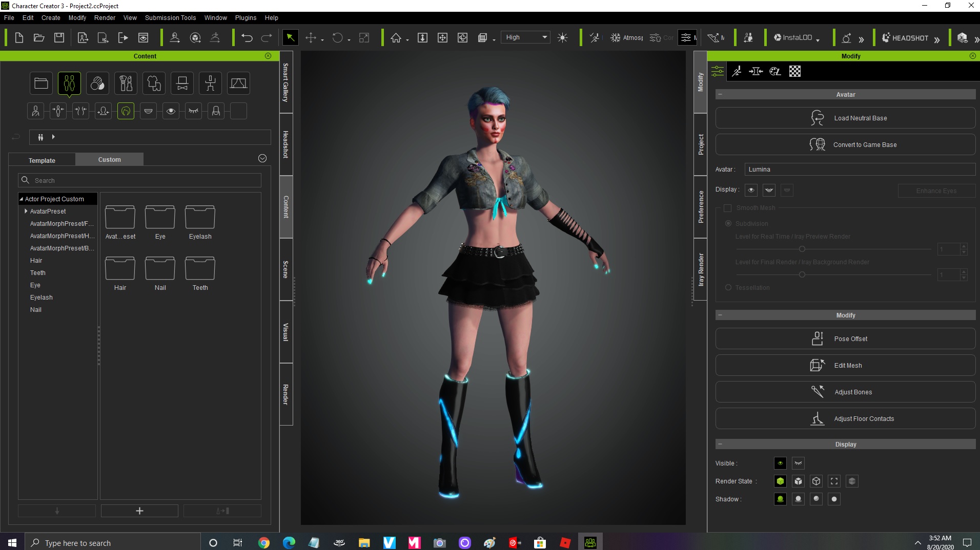This screenshot has height=550, width=980.
Task: Open content options circle dropdown
Action: [262, 158]
